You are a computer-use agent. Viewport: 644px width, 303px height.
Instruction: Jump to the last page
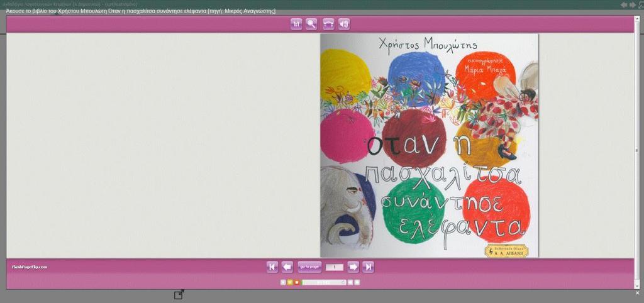pyautogui.click(x=368, y=267)
